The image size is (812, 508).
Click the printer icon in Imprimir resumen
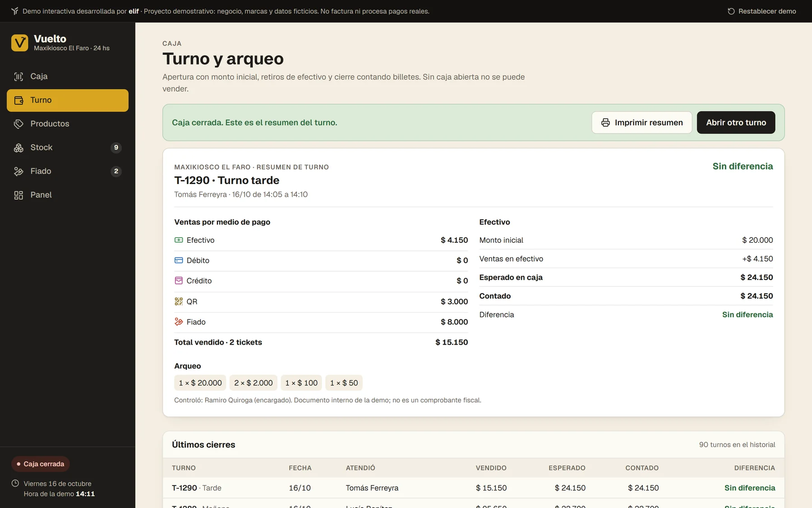605,123
